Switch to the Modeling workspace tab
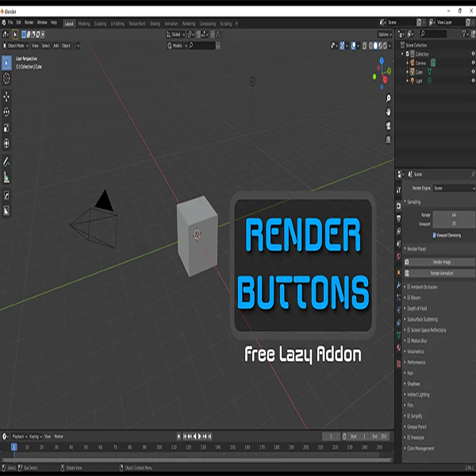Viewport: 476px width, 476px height. 84,24
